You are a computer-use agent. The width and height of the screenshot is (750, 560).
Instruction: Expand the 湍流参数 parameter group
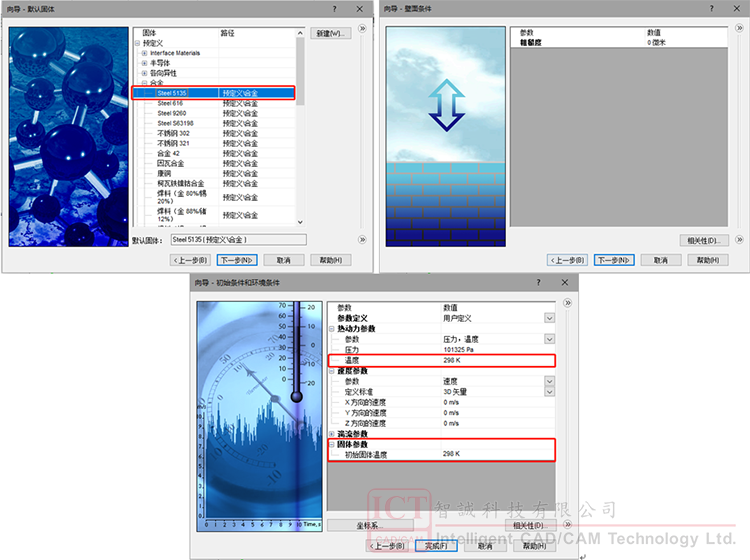[332, 433]
